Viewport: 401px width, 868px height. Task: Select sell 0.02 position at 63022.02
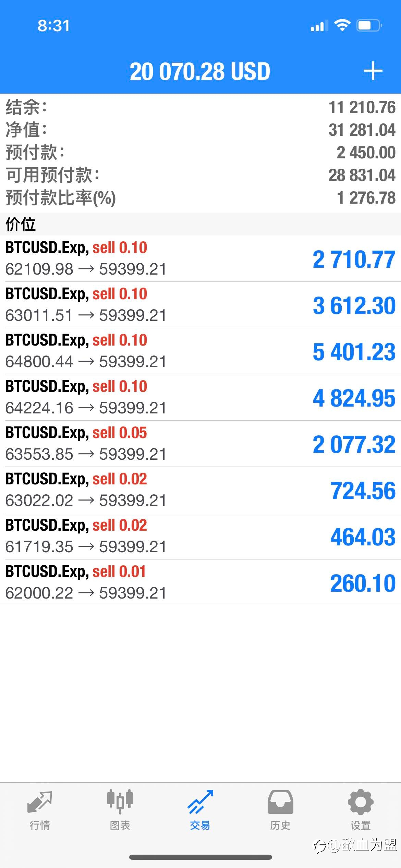[x=200, y=490]
